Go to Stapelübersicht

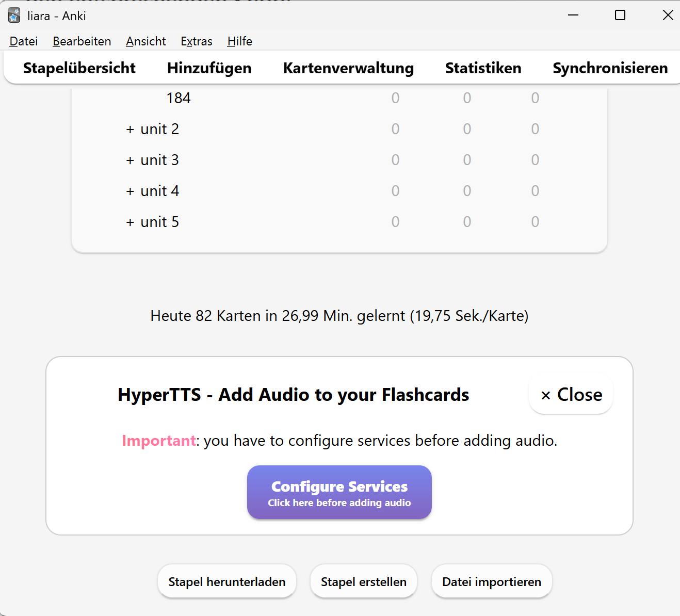[79, 68]
